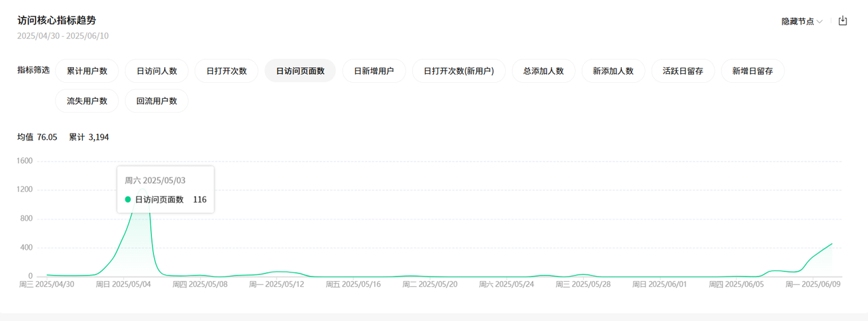Image resolution: width=868 pixels, height=321 pixels.
Task: Select the 活跃日留存 metric filter
Action: (x=683, y=71)
